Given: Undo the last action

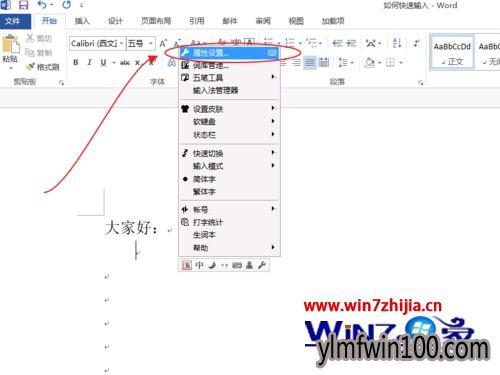Looking at the screenshot, I should coord(42,5).
